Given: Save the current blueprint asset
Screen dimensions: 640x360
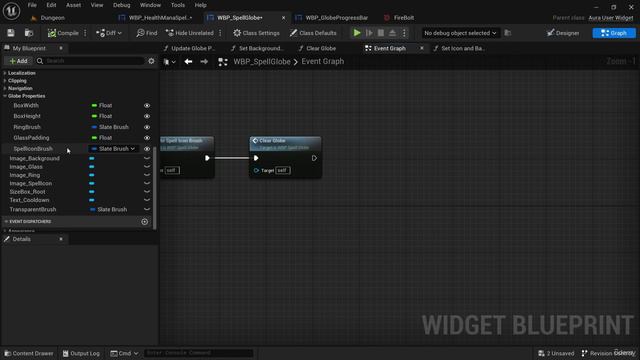Looking at the screenshot, I should tap(11, 33).
